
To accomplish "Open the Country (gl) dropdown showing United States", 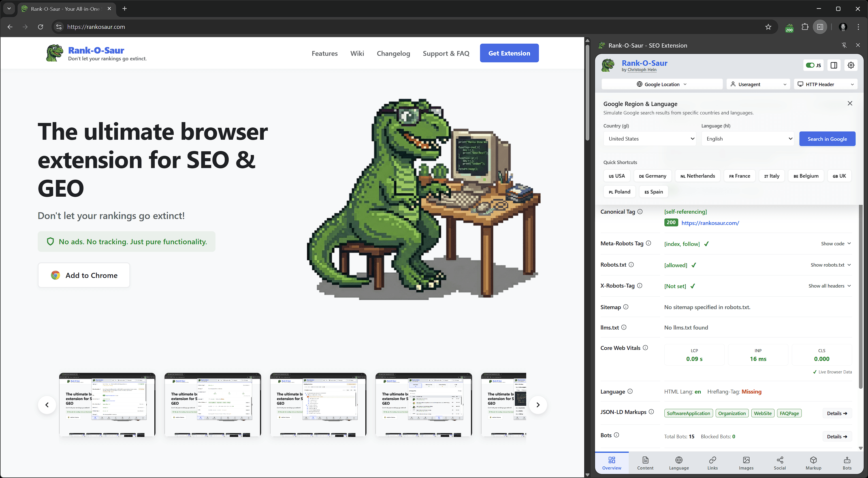I will pos(650,139).
